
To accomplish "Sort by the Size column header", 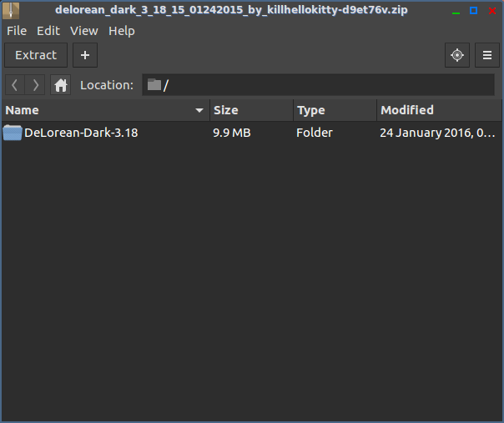I will click(252, 110).
